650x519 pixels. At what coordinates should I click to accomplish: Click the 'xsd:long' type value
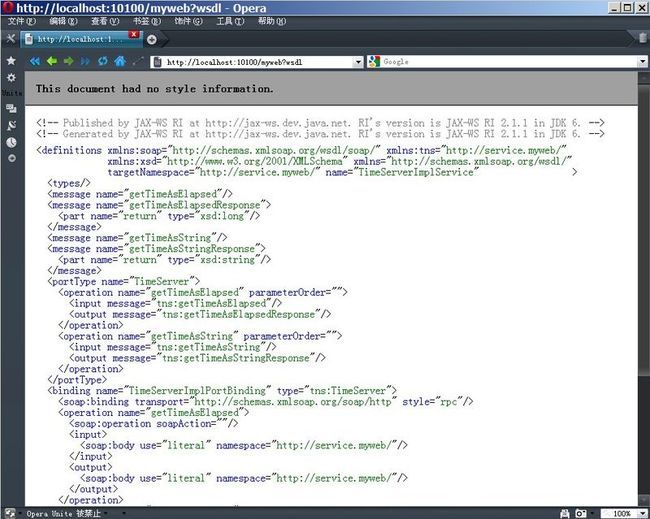[x=223, y=216]
